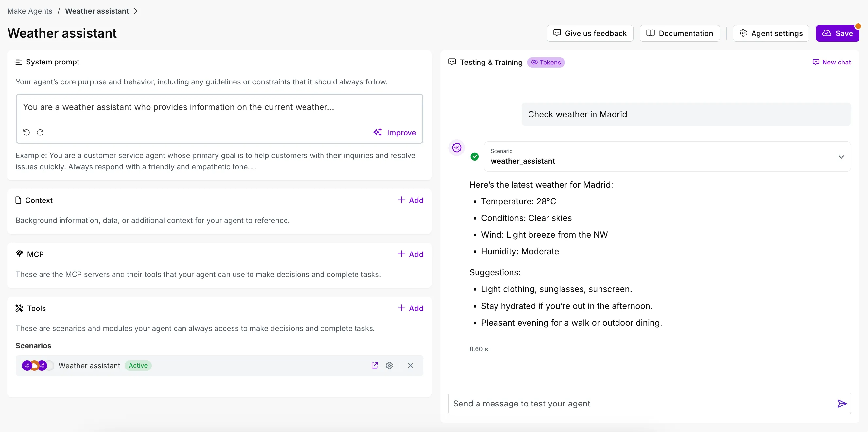
Task: Open the Documentation
Action: 680,33
